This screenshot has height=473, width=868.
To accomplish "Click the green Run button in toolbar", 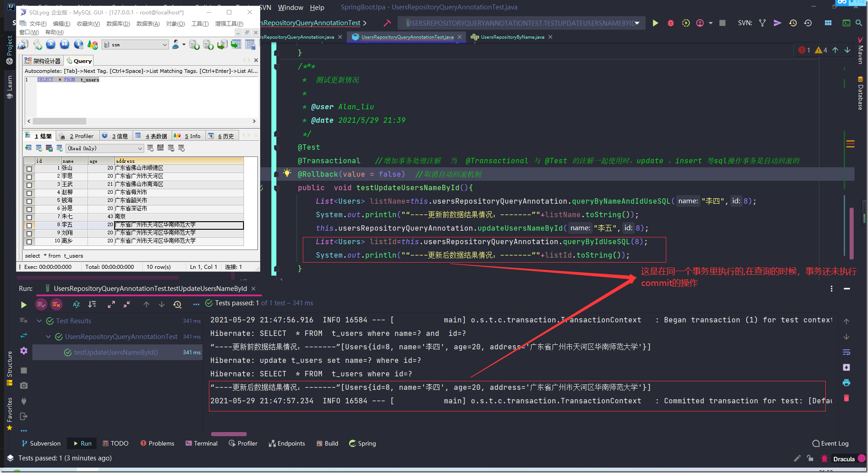I will pyautogui.click(x=655, y=23).
